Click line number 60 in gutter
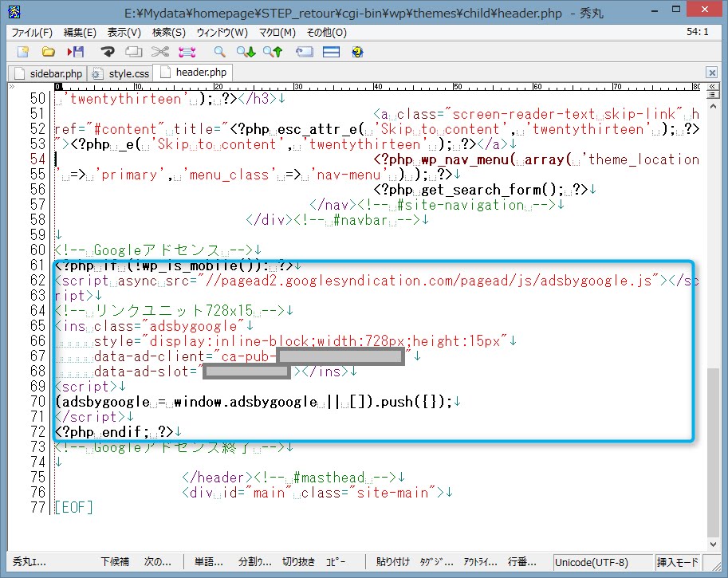 [x=37, y=250]
